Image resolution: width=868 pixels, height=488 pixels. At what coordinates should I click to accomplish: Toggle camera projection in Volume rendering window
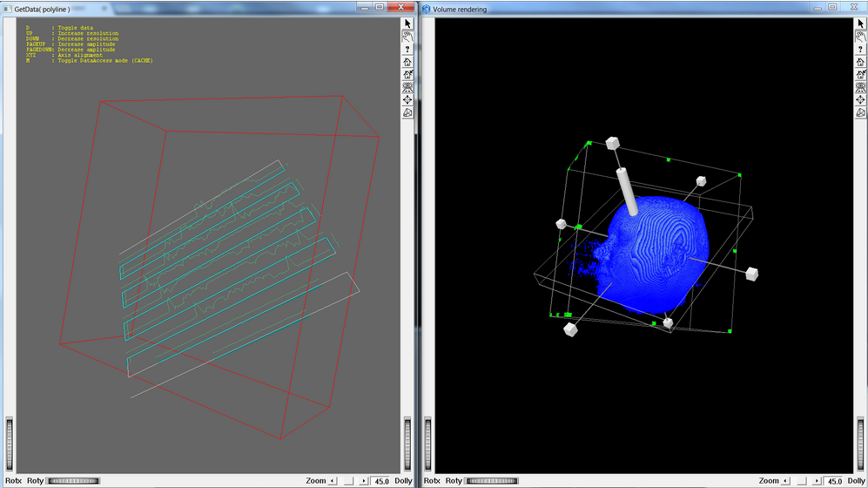click(x=860, y=113)
